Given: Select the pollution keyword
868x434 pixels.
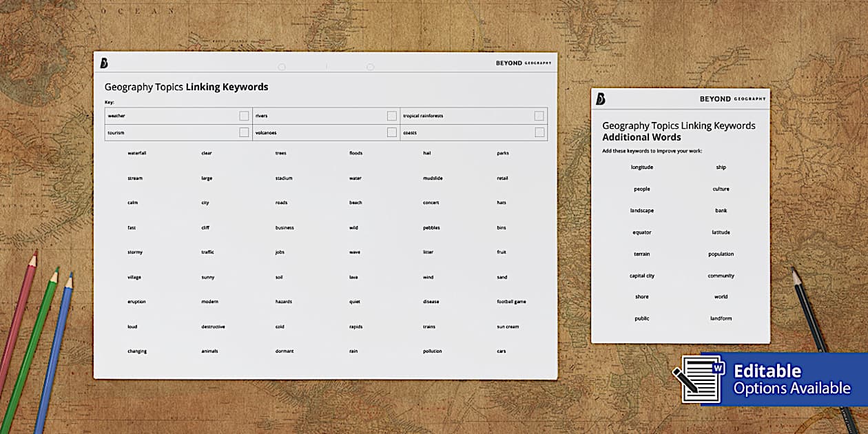Looking at the screenshot, I should (433, 351).
